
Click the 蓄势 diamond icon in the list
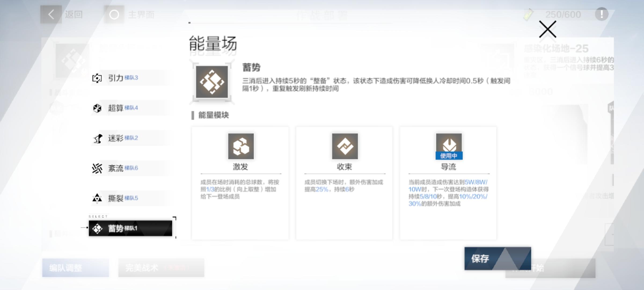coord(97,229)
